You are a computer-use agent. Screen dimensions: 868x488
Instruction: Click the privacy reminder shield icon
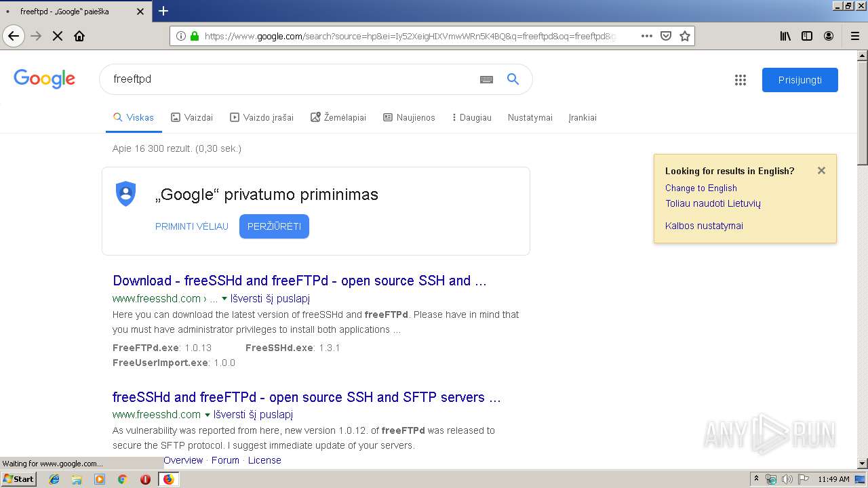(x=125, y=194)
